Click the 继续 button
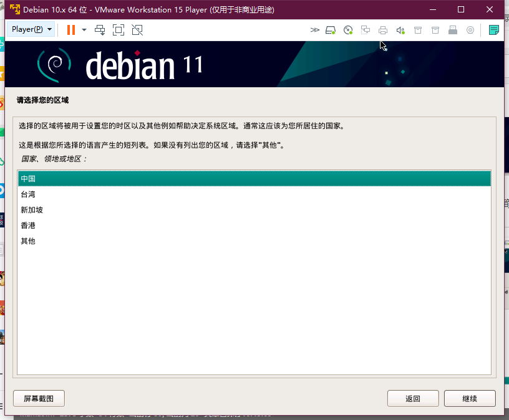 pos(470,399)
